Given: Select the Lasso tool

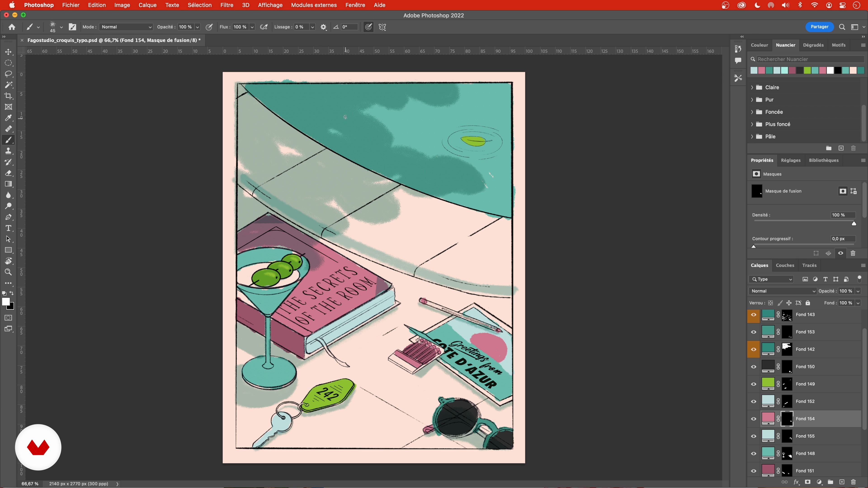Looking at the screenshot, I should click(x=8, y=74).
